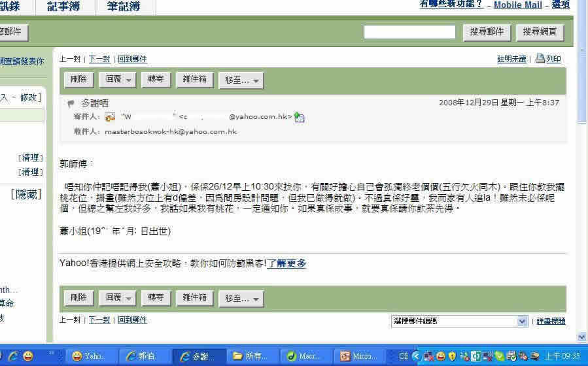588x366 pixels.
Task: Click the sender status icon beside 寄件人
Action: pos(110,117)
